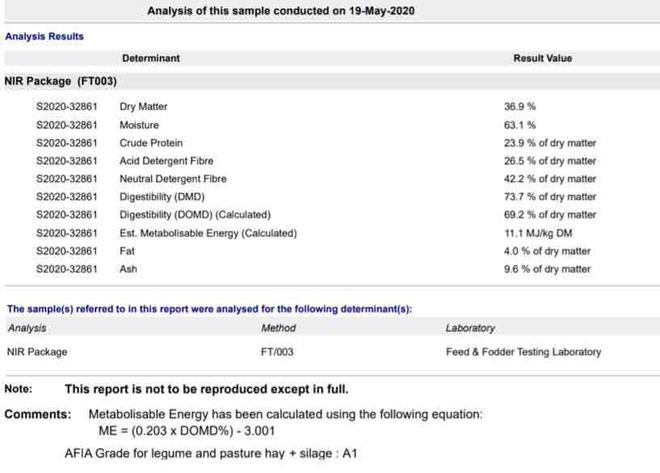This screenshot has width=660, height=473.
Task: Click the Fat determinant label
Action: tap(127, 251)
